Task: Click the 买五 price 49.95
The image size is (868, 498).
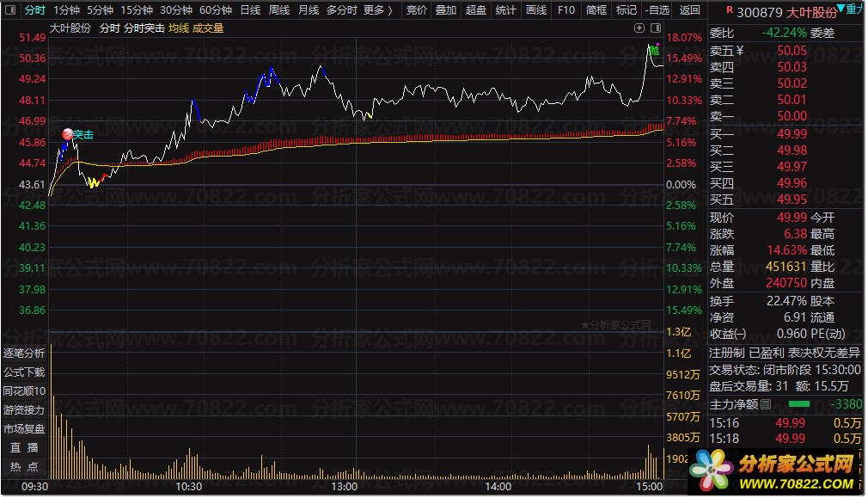Action: [x=792, y=200]
